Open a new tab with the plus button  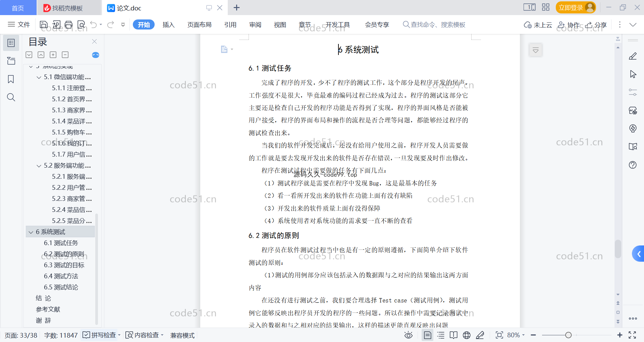pos(236,8)
